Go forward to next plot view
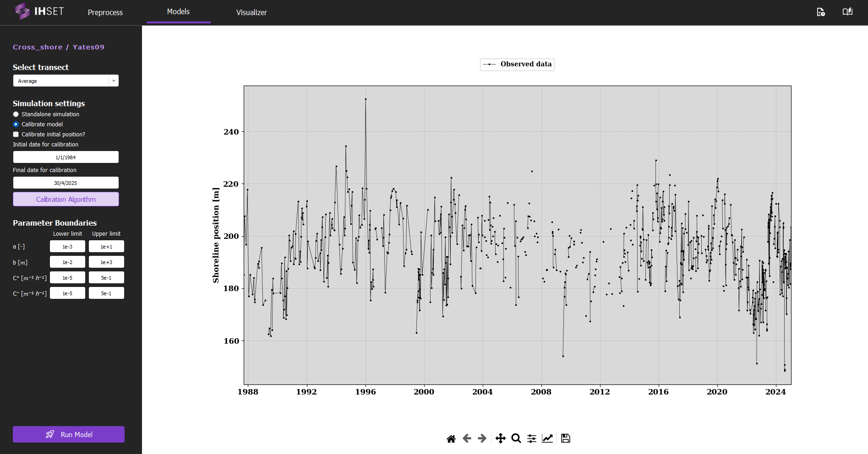The width and height of the screenshot is (868, 454). pos(481,438)
